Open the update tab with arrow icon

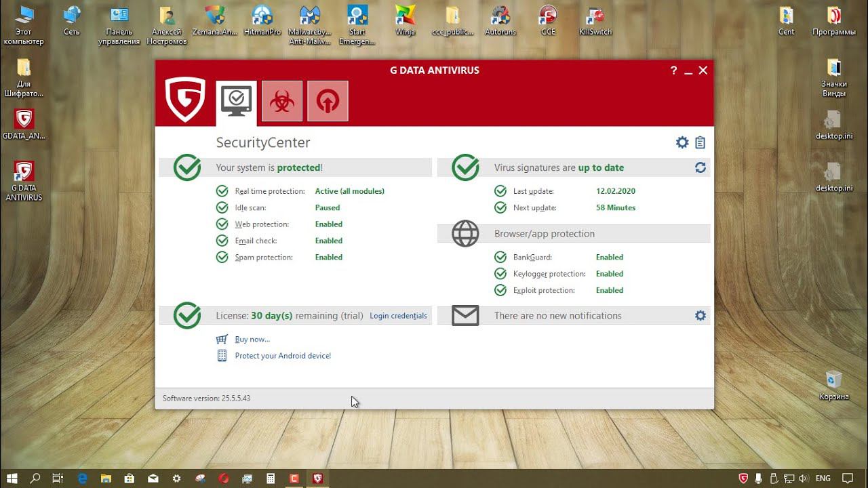pyautogui.click(x=328, y=101)
